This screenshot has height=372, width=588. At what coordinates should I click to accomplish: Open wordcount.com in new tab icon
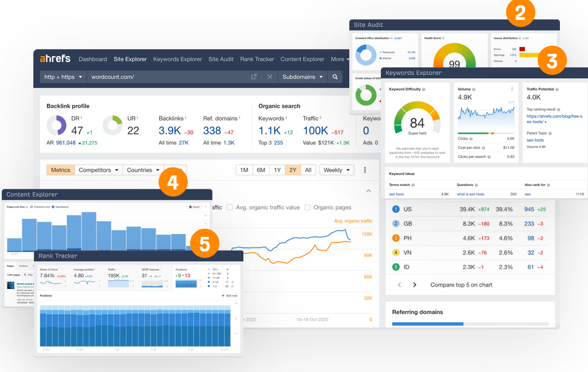pyautogui.click(x=254, y=77)
